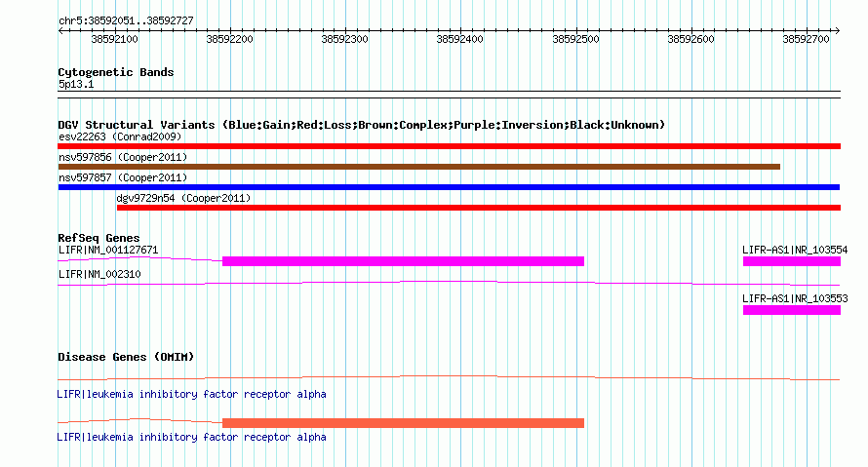868x467 pixels.
Task: Click ruler position 38592700
Action: 806,39
